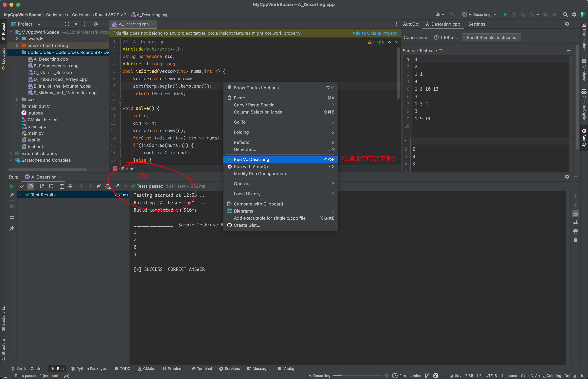Screen dimensions: 588x379
Task: Toggle the Run panel layout icon
Action: (12, 217)
